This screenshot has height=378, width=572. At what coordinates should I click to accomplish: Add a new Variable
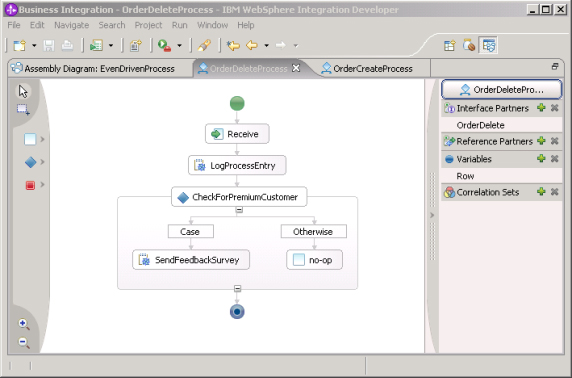point(541,158)
